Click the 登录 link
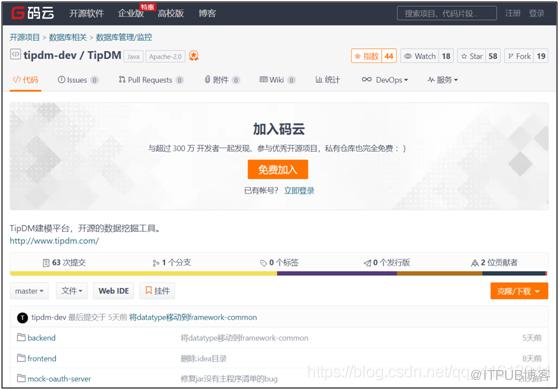The width and height of the screenshot is (560, 390). point(536,13)
